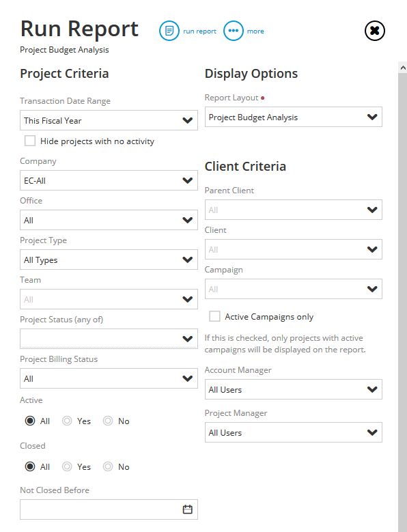The image size is (407, 532).
Task: Enable Hide projects with no activity
Action: 30,141
